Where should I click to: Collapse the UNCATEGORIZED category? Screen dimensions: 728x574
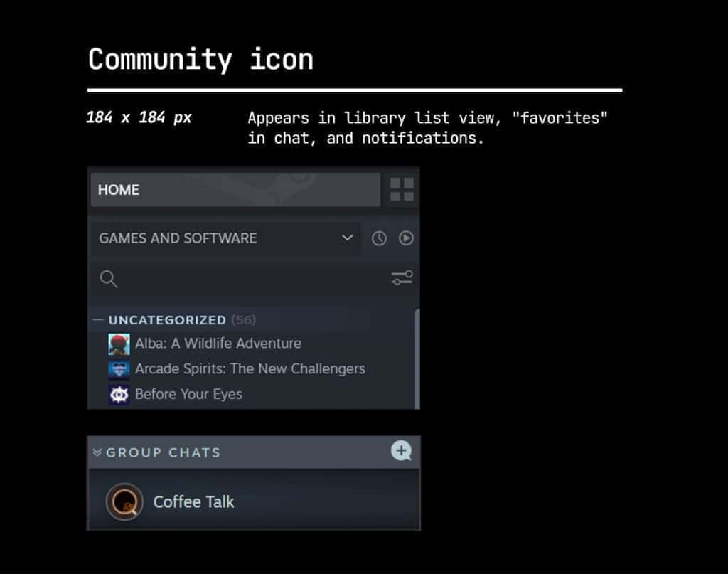click(99, 319)
